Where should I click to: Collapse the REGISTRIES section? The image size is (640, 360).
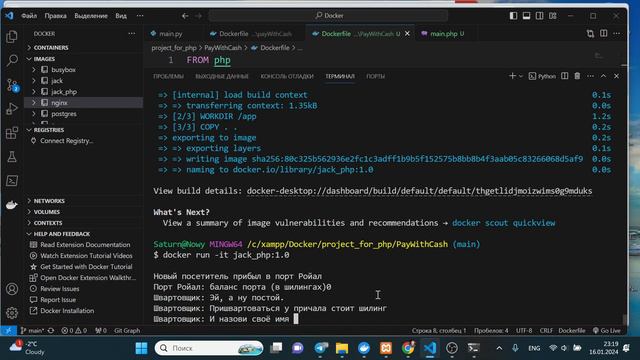click(29, 130)
